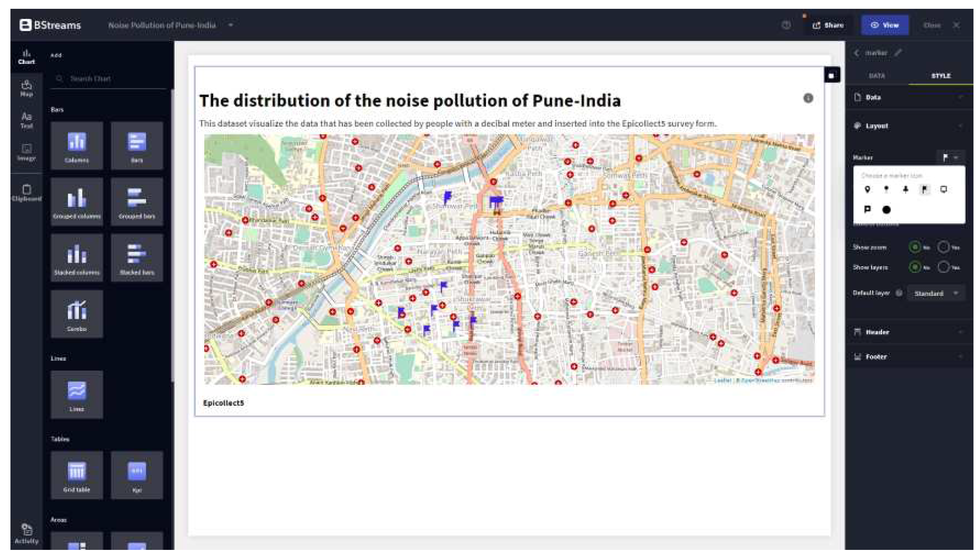
Task: Add a Grouped bars chart
Action: click(x=137, y=202)
